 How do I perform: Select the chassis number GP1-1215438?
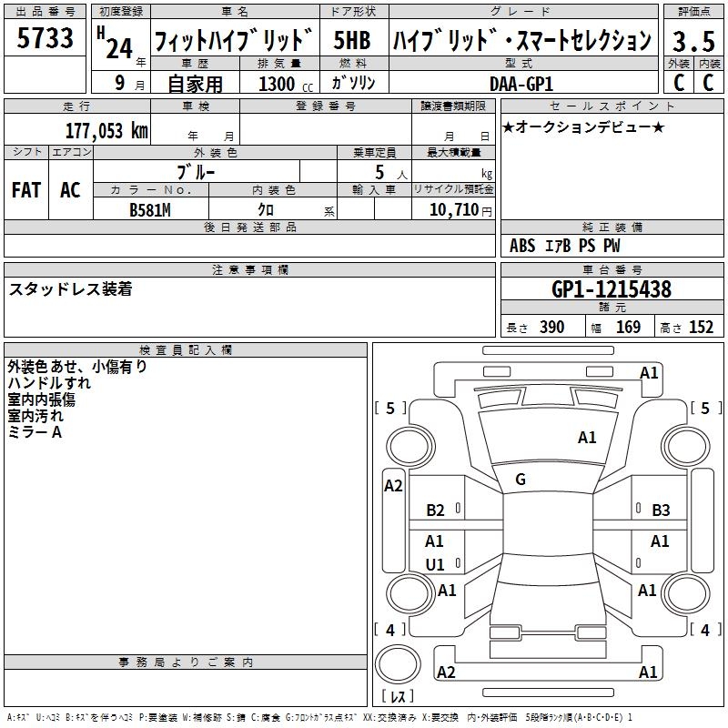[x=612, y=289]
